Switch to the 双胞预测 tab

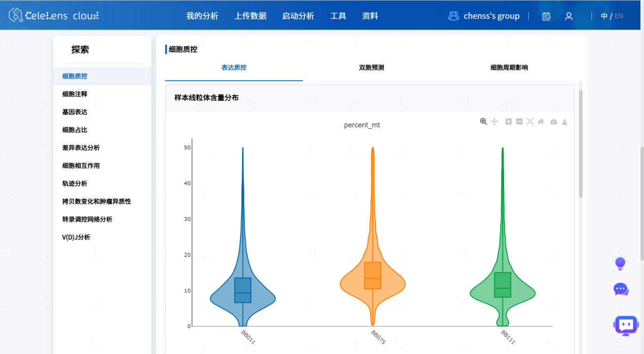[371, 68]
